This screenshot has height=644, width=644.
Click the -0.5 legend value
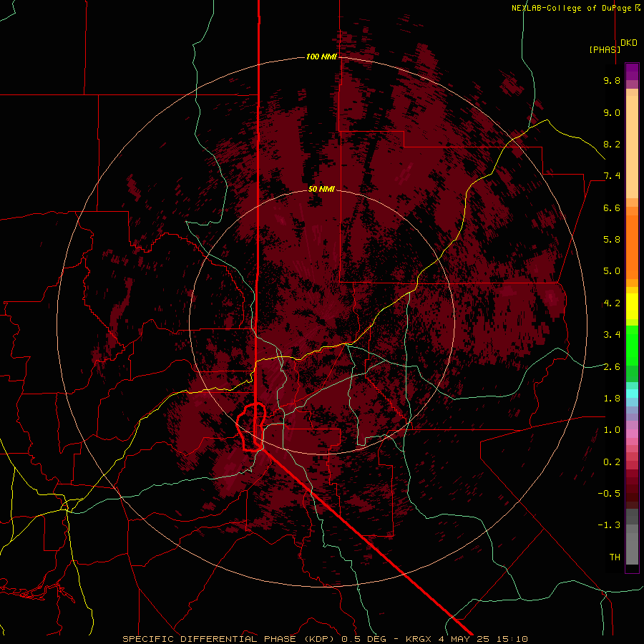(x=609, y=494)
